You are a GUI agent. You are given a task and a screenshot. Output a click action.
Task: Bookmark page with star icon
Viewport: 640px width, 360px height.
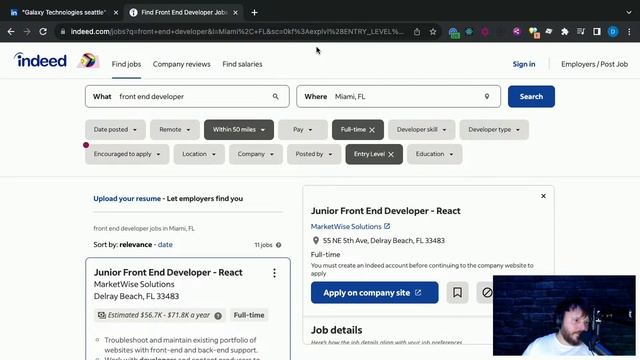433,31
